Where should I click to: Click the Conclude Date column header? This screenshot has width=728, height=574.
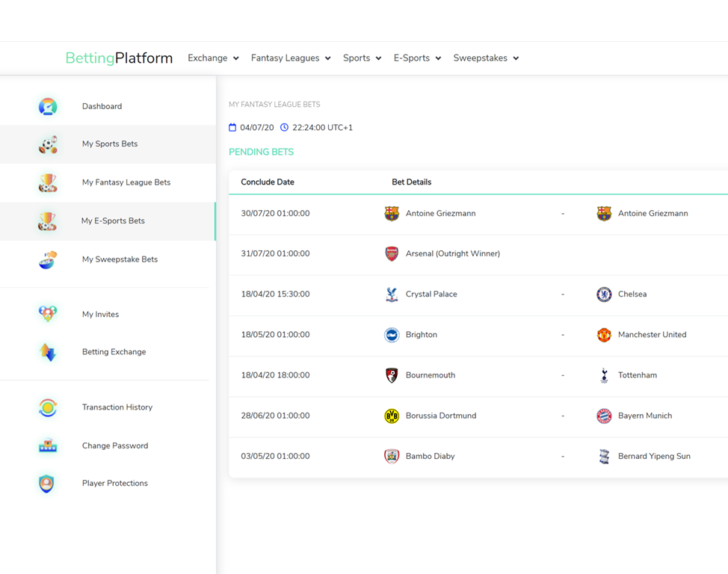click(266, 182)
